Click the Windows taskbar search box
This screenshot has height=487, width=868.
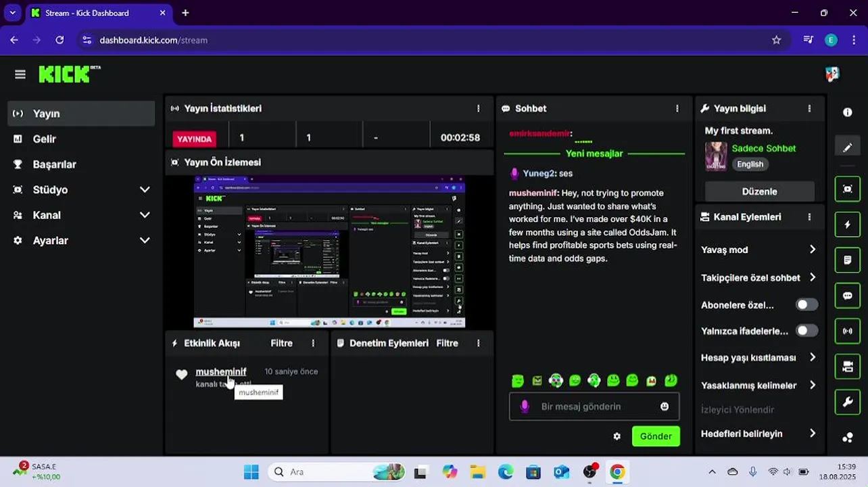coord(337,472)
